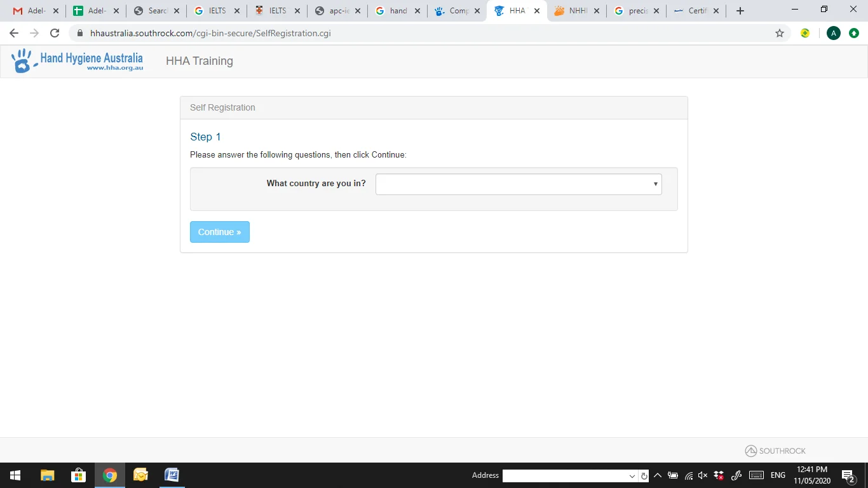Viewport: 868px width, 488px height.
Task: Open the country selection dropdown
Action: tap(519, 184)
